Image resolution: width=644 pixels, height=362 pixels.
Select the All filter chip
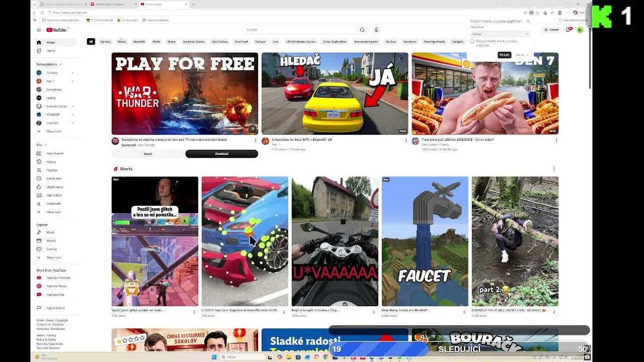(x=91, y=42)
